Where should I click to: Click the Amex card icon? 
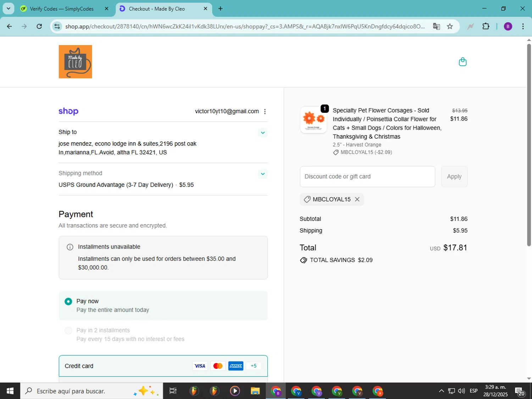pos(236,366)
